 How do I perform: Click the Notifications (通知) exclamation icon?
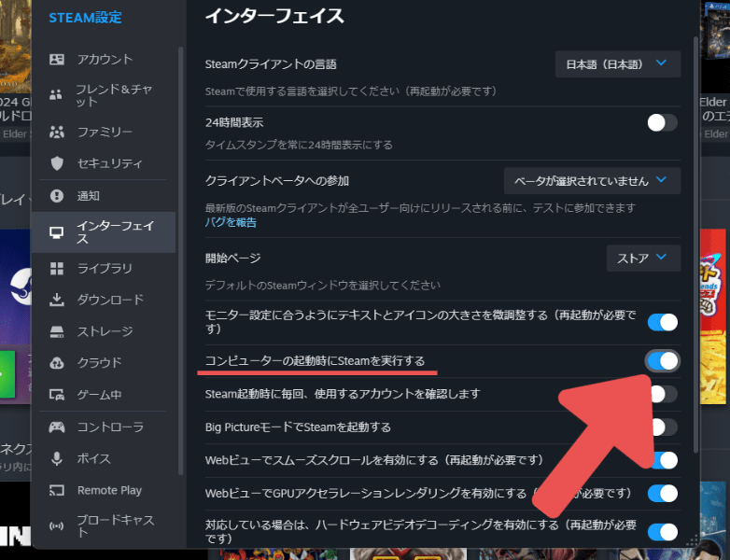pyautogui.click(x=57, y=196)
